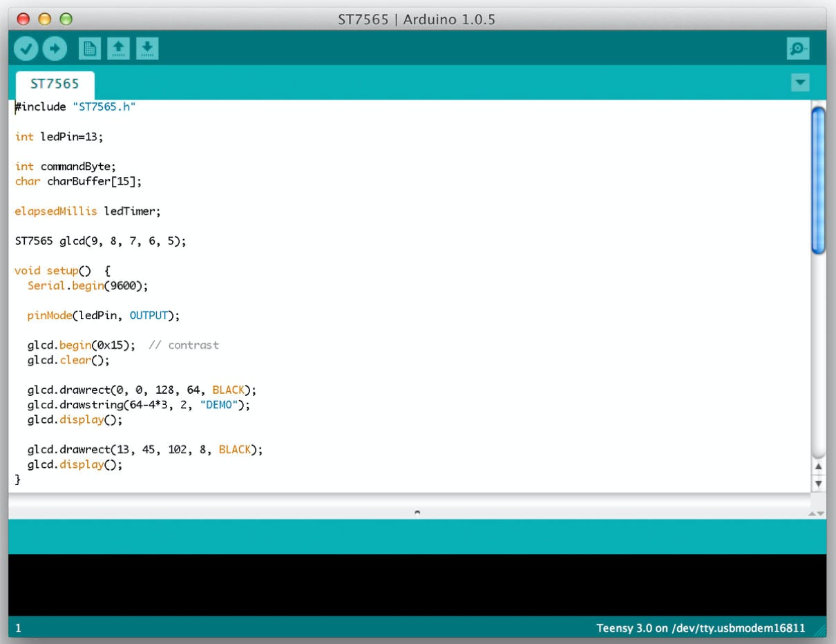Upload the sketch with the arrow icon
Viewport: 836px width, 644px height.
point(55,48)
